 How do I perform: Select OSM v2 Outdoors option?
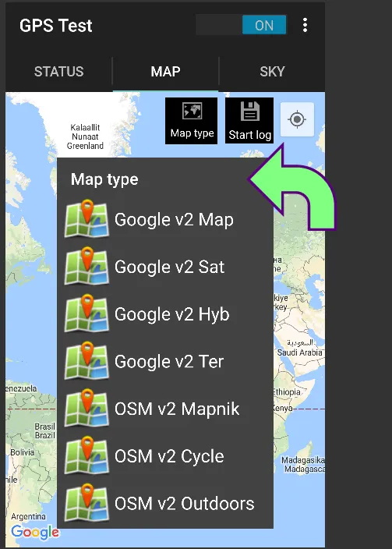coord(165,503)
